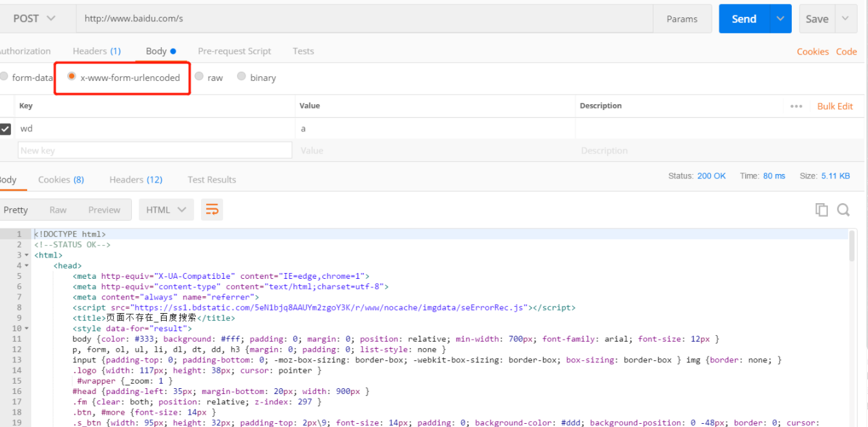The image size is (868, 427).
Task: Click the Save button
Action: 817,19
